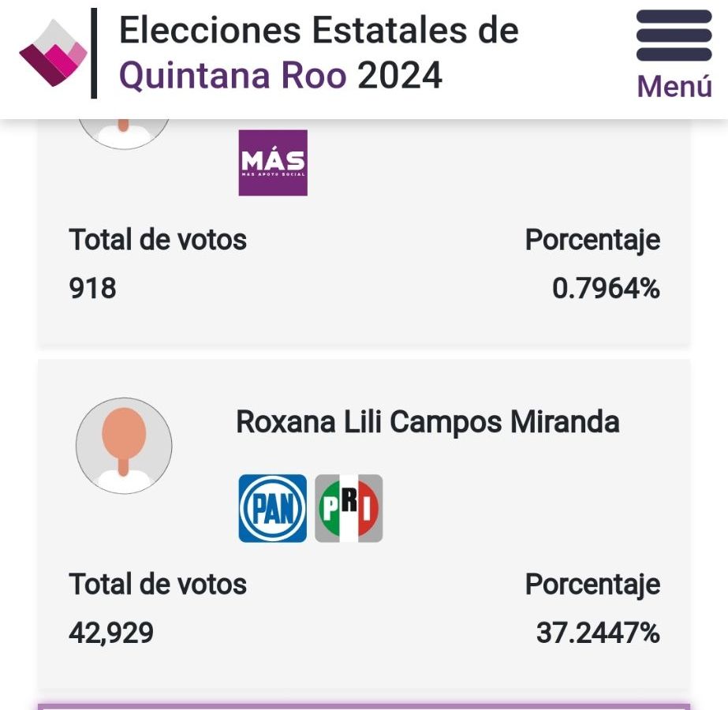Click the partially hidden candidate avatar
Screen dimensions: 728x710
[124, 134]
